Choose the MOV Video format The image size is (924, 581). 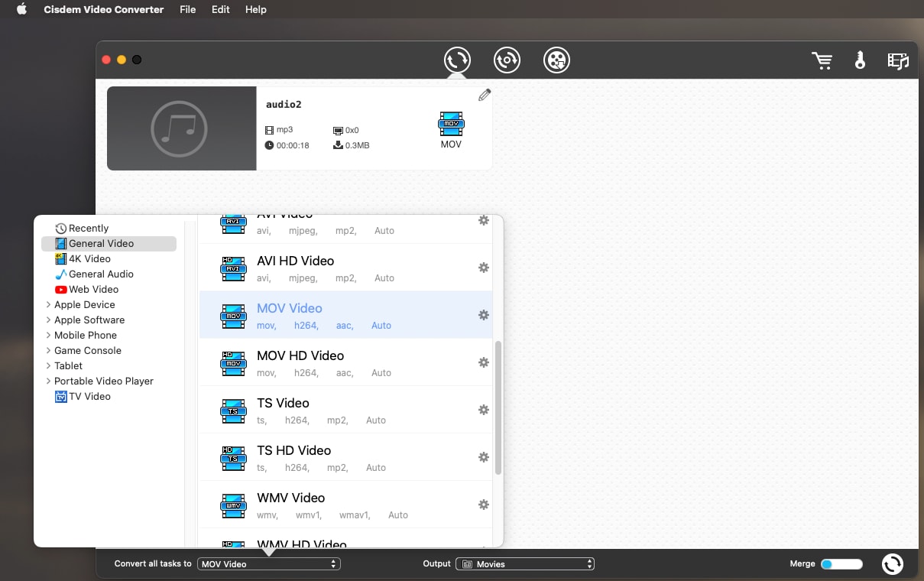[345, 315]
